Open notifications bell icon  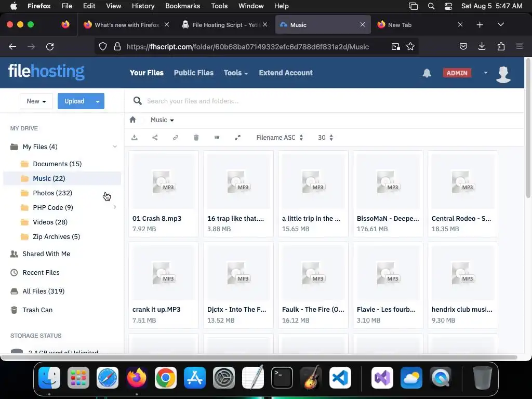pos(427,73)
